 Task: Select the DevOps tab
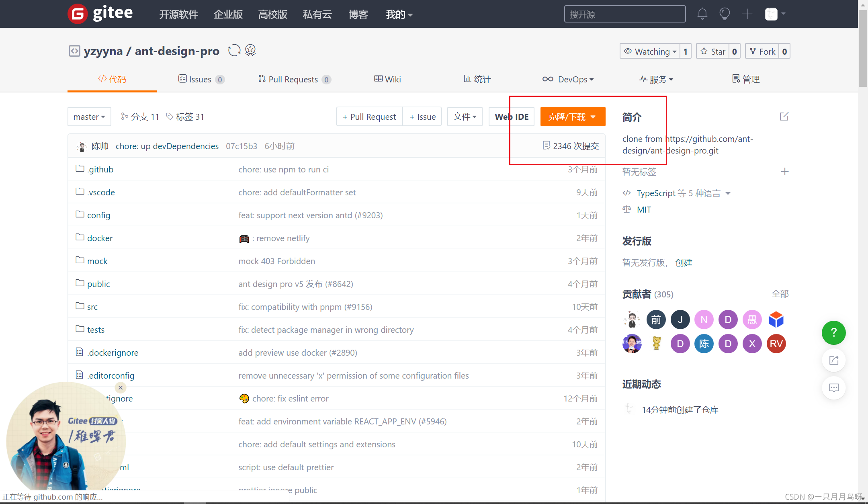(x=567, y=79)
